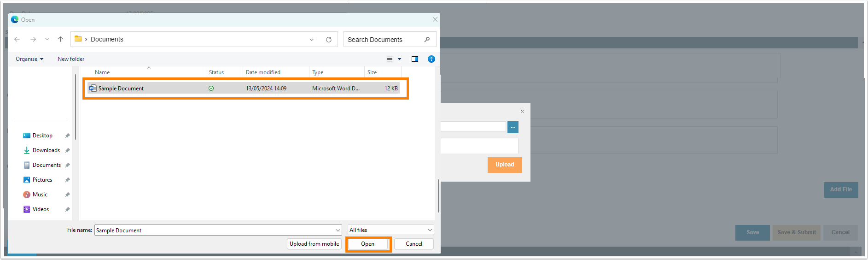Viewport: 868px width, 260px height.
Task: Click the browse ellipsis button
Action: pos(513,127)
